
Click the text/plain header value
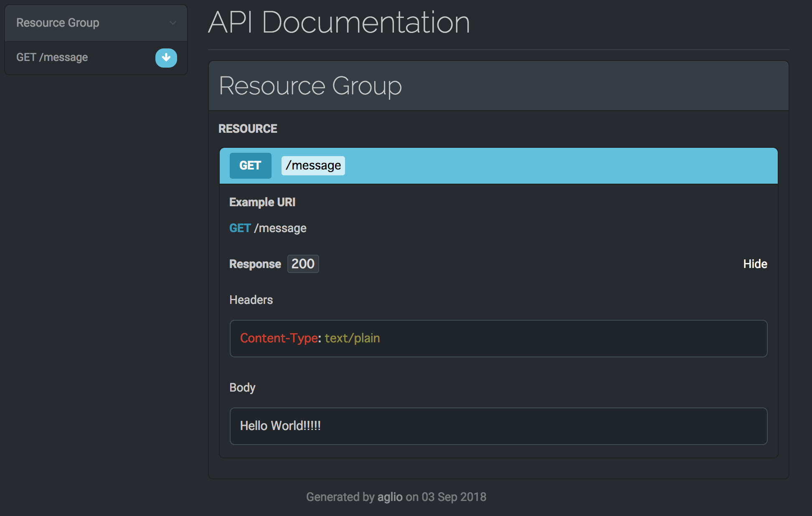coord(353,338)
